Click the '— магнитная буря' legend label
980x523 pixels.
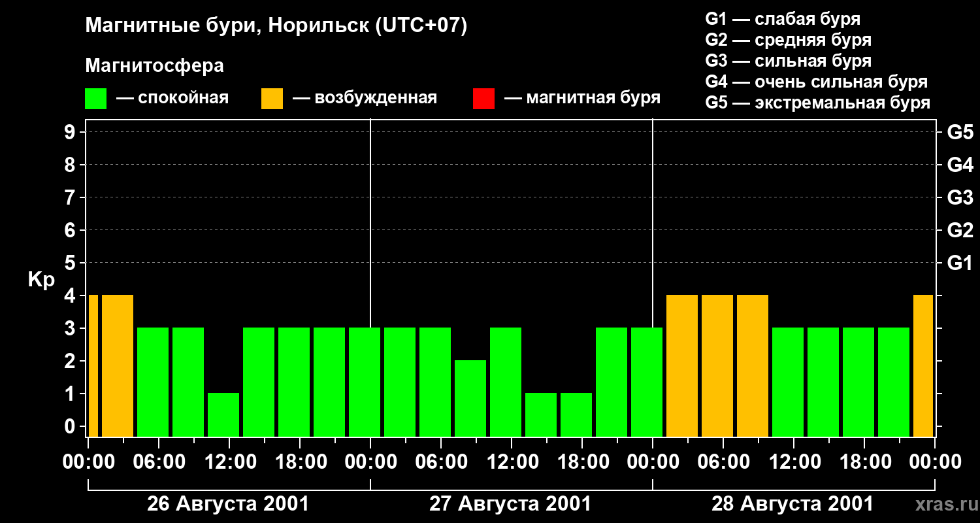tap(583, 98)
